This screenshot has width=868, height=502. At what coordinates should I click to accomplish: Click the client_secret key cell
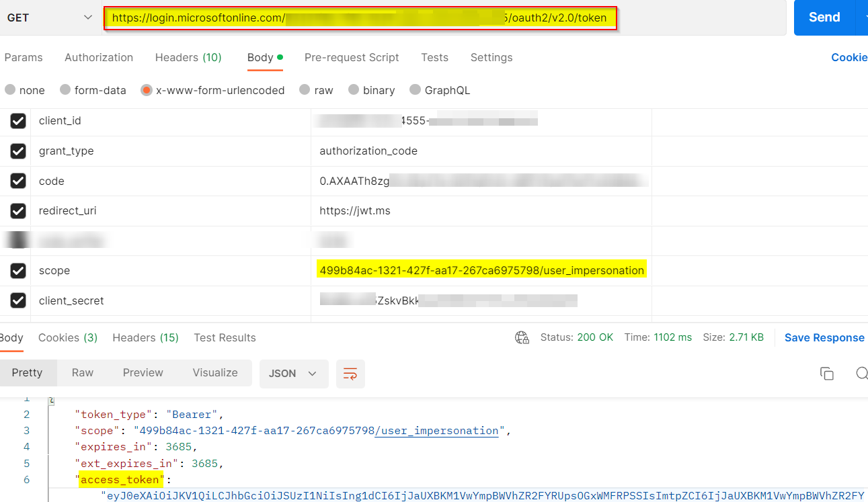(x=171, y=300)
